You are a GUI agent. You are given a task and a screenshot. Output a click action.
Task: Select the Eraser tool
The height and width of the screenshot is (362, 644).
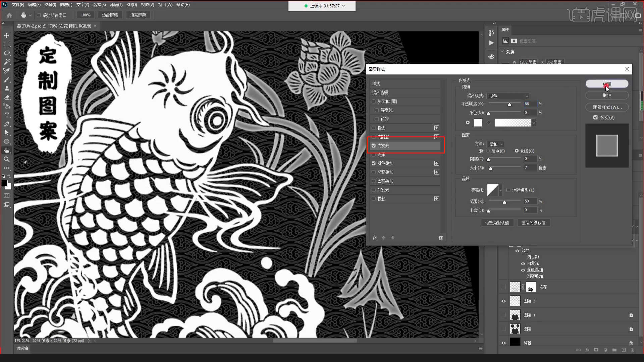tap(7, 98)
